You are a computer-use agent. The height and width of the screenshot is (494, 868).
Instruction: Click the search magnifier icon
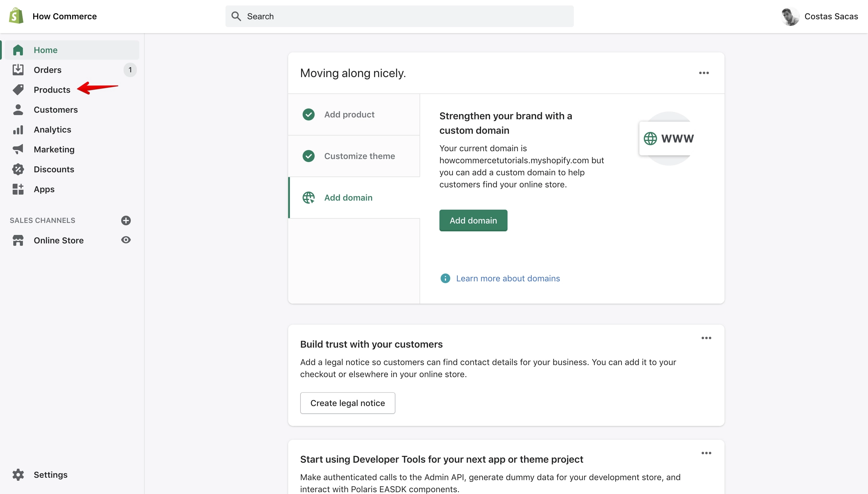pyautogui.click(x=236, y=16)
